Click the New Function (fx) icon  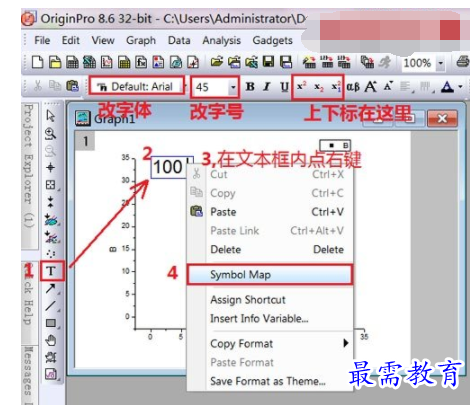141,62
